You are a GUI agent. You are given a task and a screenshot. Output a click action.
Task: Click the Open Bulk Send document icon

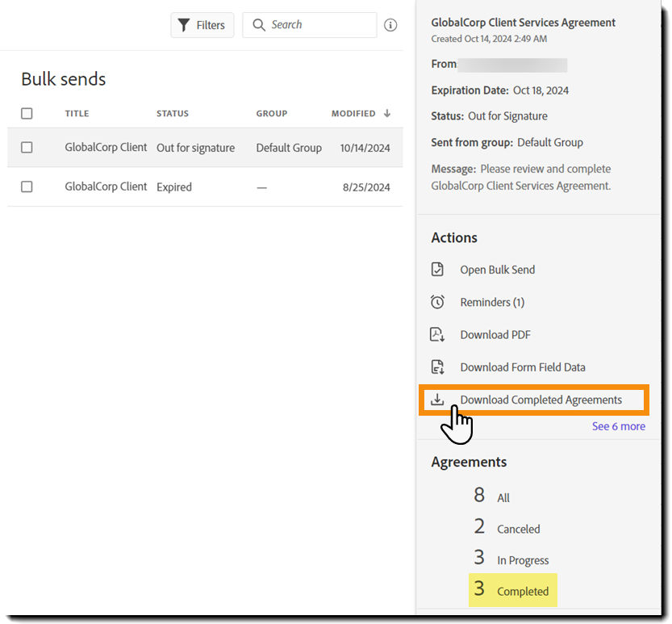(x=436, y=269)
